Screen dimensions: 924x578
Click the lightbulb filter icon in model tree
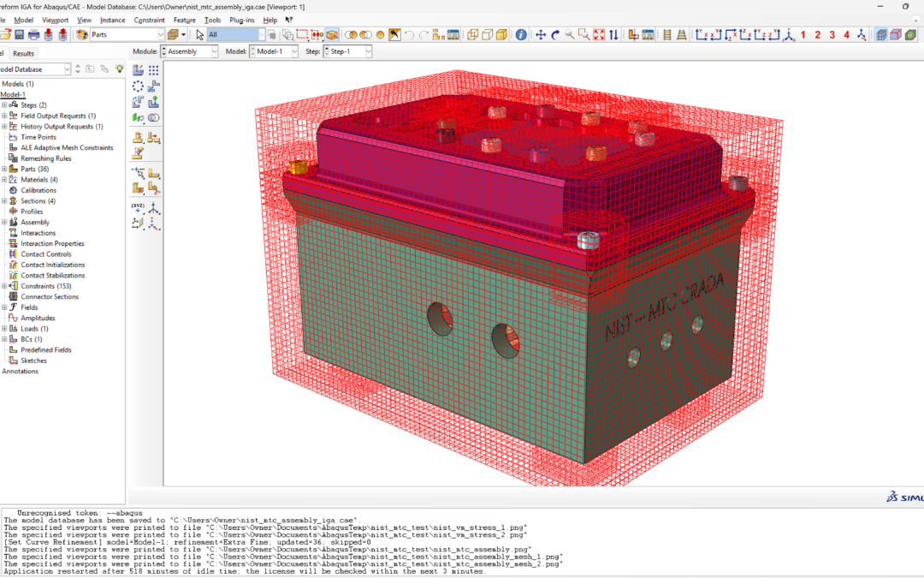120,69
